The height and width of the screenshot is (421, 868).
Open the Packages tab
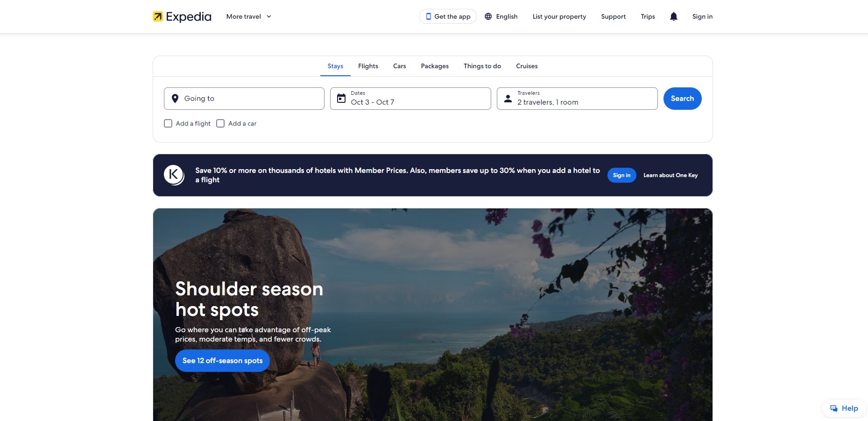click(435, 66)
